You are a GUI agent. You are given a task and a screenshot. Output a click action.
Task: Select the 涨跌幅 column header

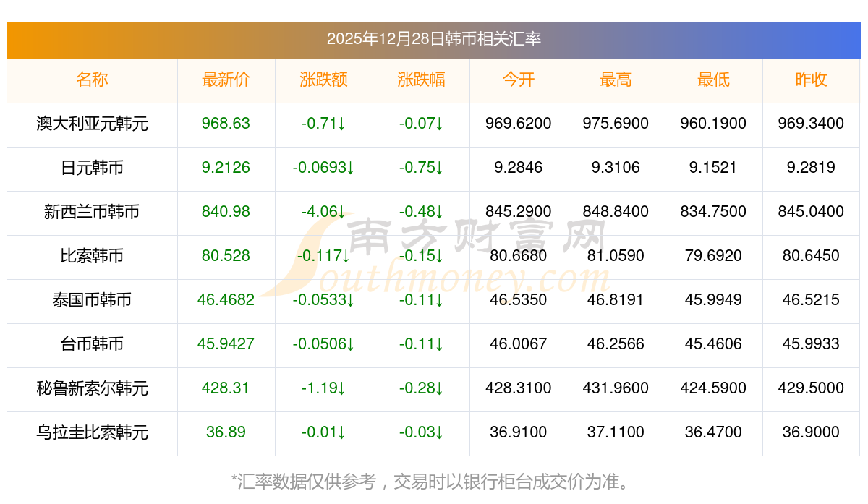421,80
